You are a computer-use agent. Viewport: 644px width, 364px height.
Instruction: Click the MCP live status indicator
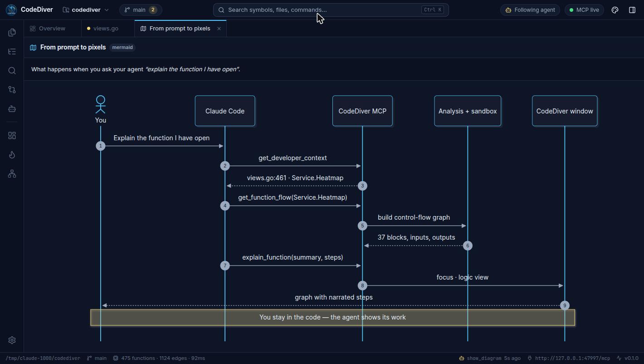(x=584, y=10)
